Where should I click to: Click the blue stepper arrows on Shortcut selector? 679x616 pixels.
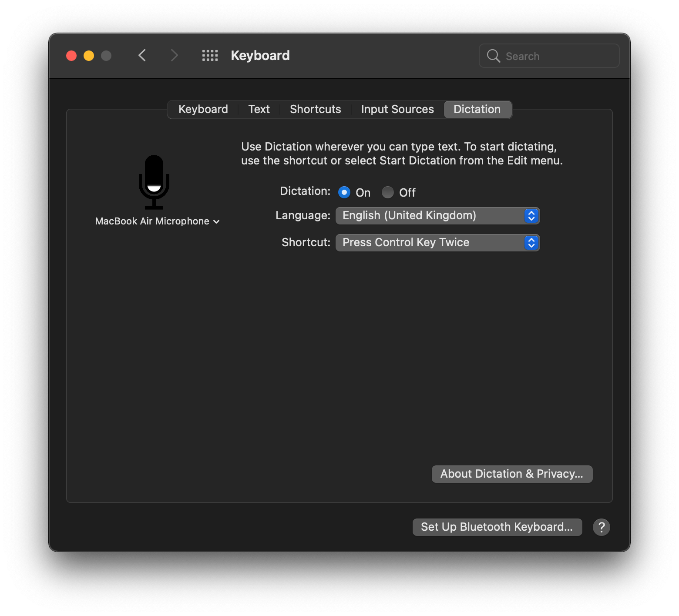click(531, 242)
